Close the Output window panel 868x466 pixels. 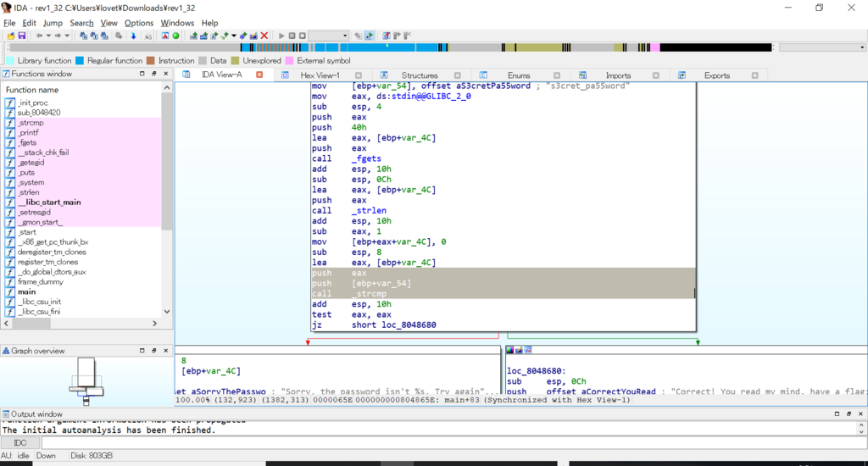coord(861,413)
